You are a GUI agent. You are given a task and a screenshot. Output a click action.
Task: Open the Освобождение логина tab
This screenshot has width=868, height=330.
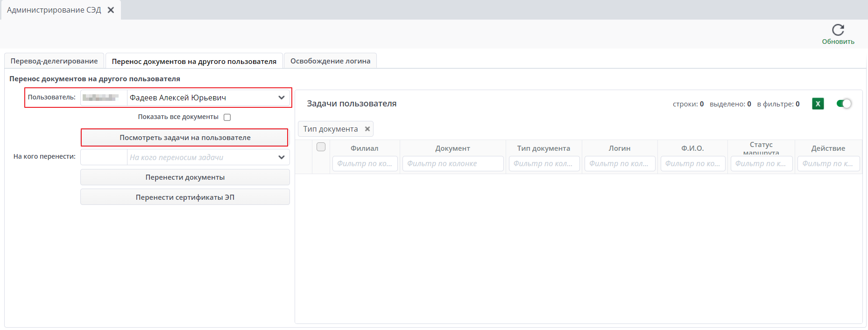330,61
